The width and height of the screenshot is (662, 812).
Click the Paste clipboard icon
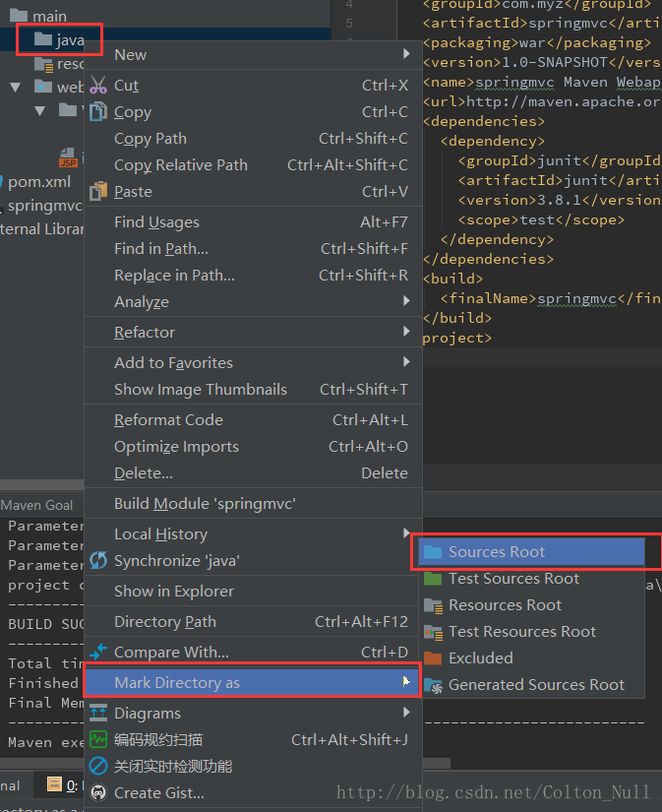pyautogui.click(x=97, y=191)
